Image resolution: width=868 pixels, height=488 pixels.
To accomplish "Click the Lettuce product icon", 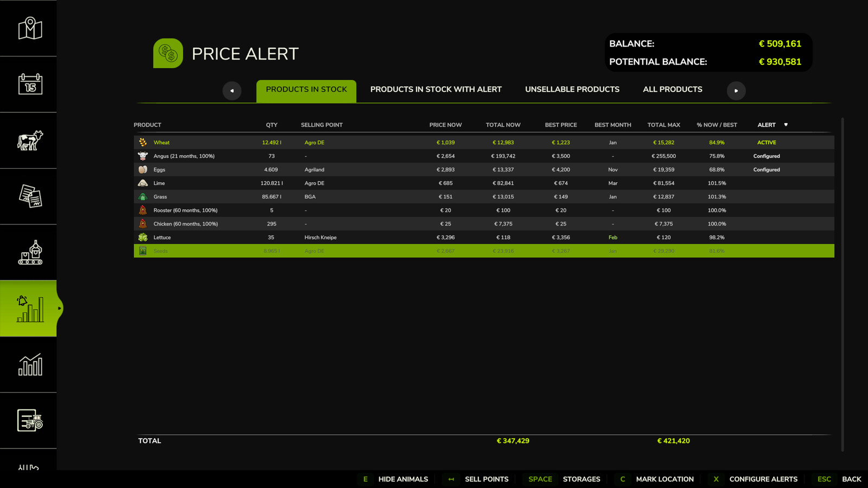I will pyautogui.click(x=143, y=237).
